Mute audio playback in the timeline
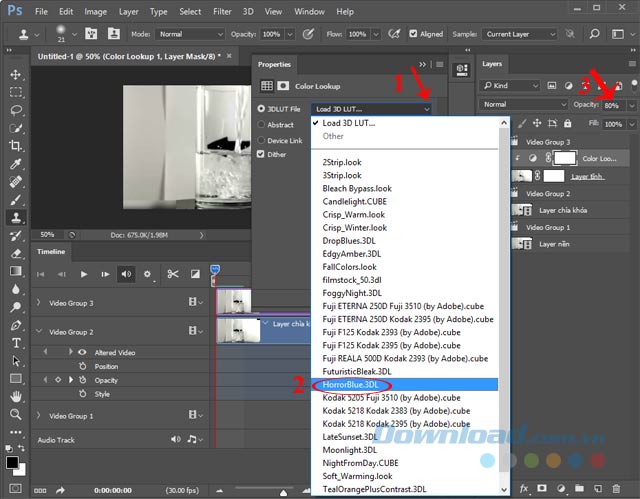The image size is (640, 499). click(126, 274)
